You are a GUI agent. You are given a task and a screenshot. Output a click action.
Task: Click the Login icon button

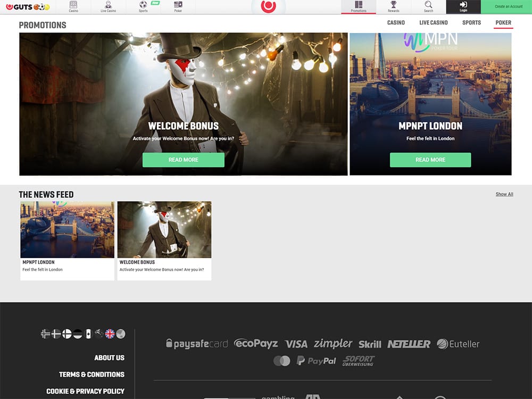(463, 6)
